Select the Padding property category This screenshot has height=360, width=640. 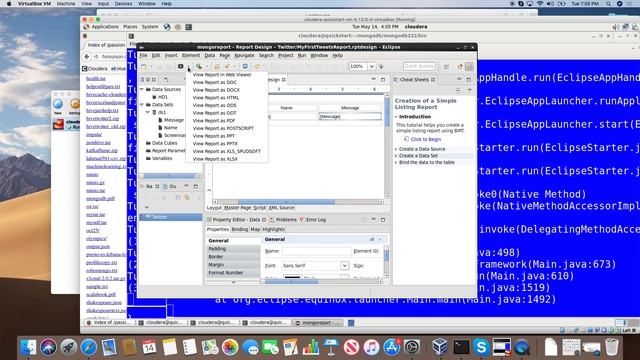233,249
